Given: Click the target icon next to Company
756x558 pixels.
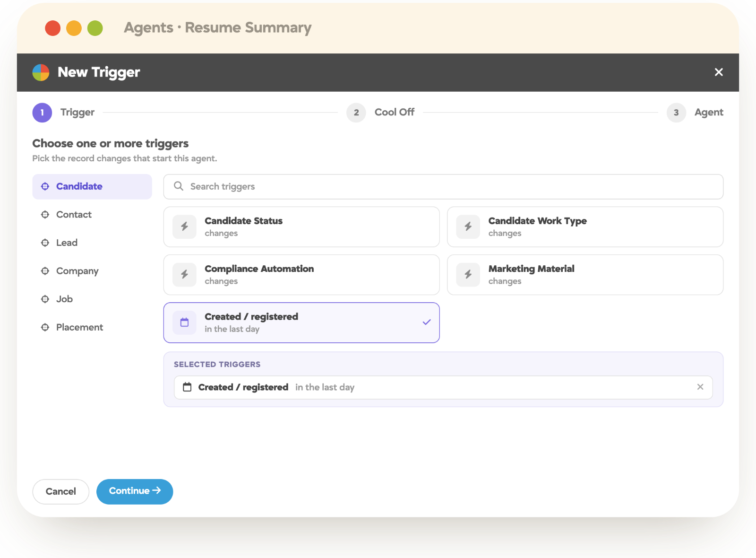Looking at the screenshot, I should point(45,271).
